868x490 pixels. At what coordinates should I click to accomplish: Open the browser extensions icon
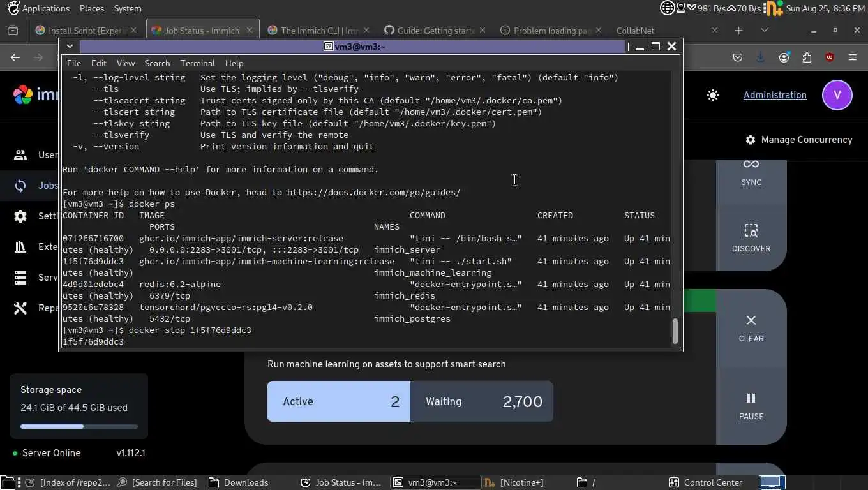point(807,57)
